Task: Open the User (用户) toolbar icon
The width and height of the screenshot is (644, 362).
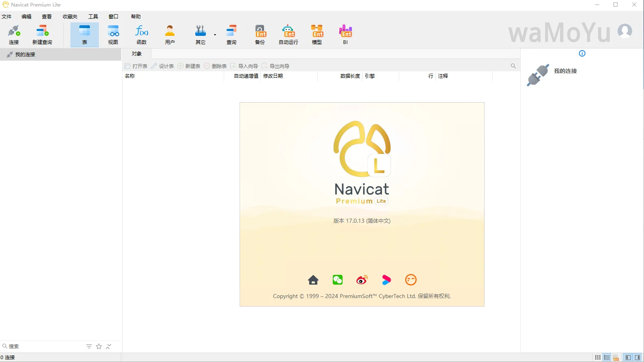Action: click(170, 35)
